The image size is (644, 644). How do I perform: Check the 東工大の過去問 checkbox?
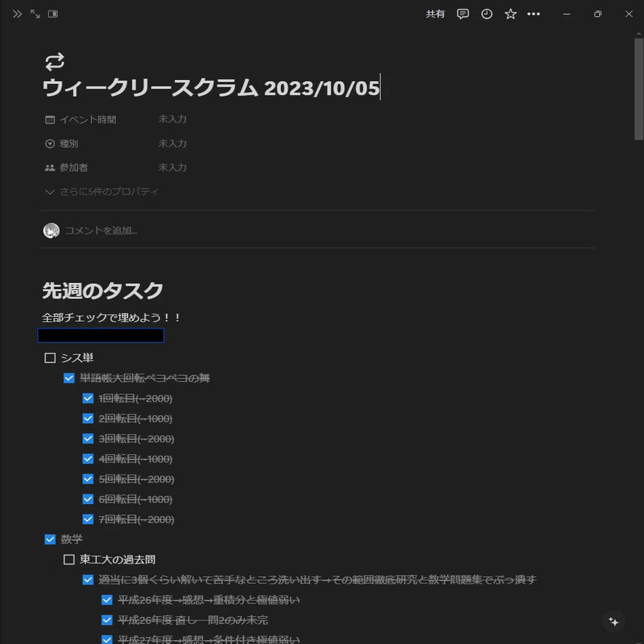(x=69, y=559)
